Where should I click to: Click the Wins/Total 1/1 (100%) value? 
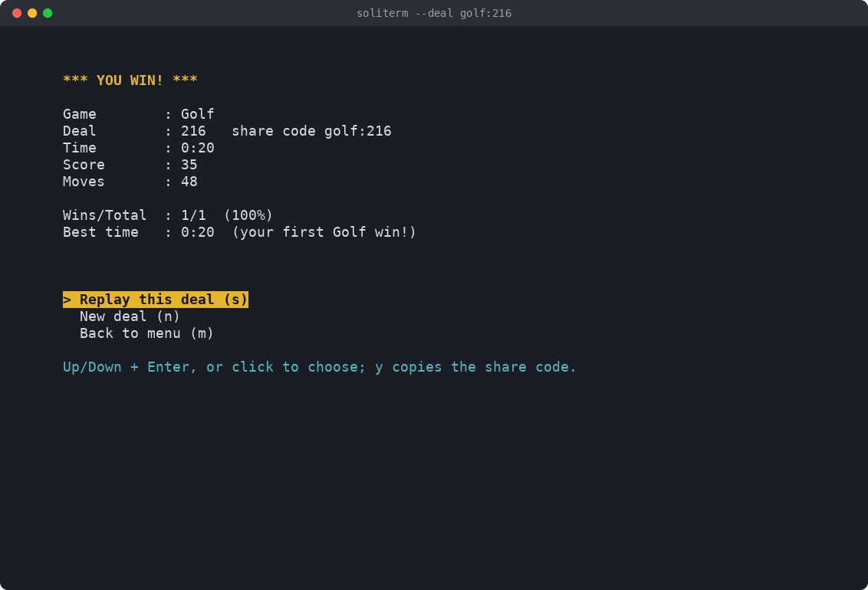[227, 215]
